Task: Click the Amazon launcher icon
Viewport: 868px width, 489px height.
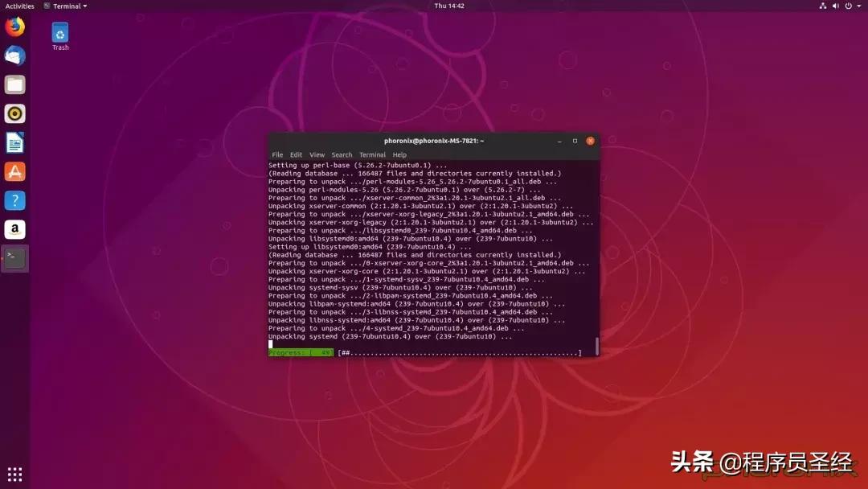Action: [x=14, y=229]
